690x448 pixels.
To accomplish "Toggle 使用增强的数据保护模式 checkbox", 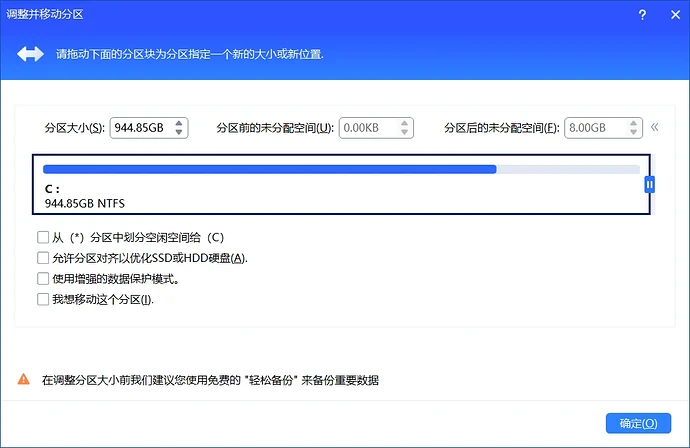I will tap(43, 279).
